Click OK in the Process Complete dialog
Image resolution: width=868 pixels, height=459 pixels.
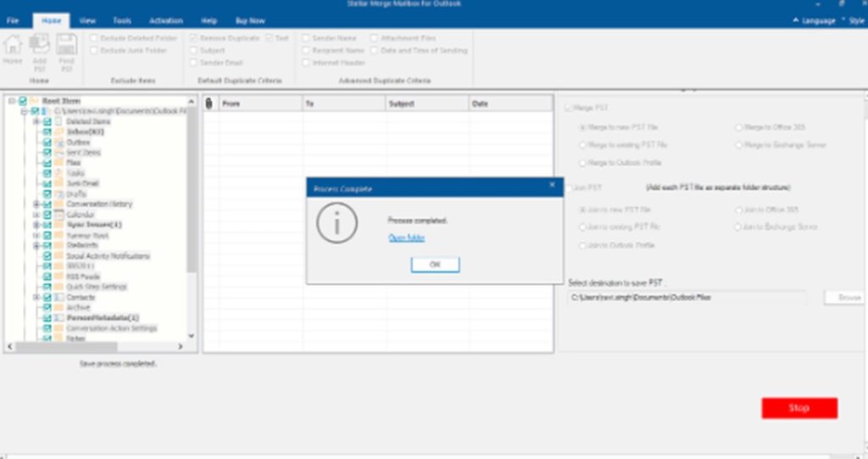pyautogui.click(x=435, y=265)
